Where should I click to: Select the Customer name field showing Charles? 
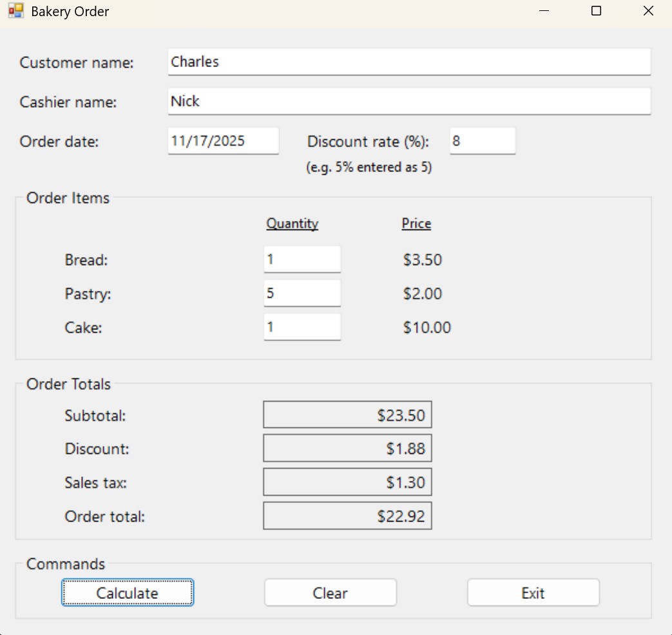408,62
